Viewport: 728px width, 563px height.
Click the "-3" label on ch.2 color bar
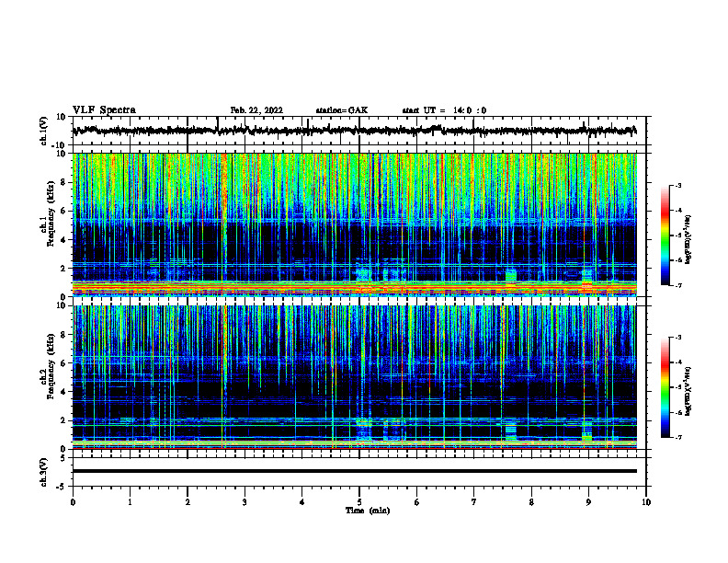pos(678,338)
